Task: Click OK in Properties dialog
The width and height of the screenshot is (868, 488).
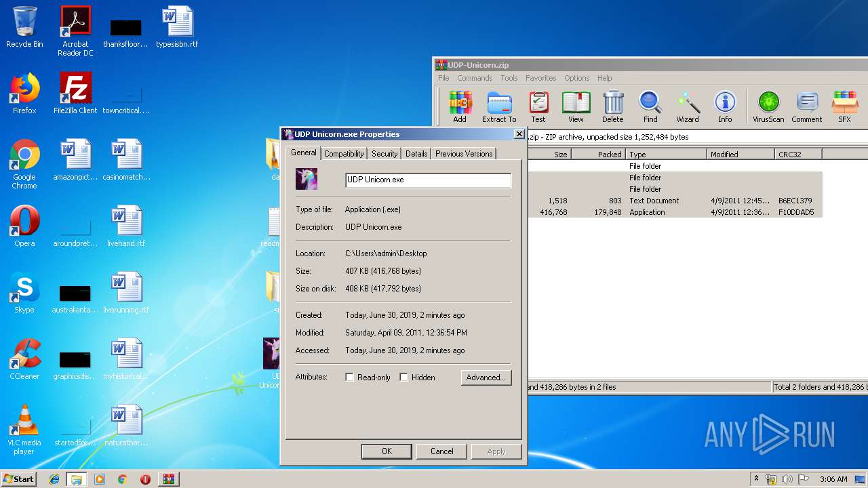Action: pos(387,451)
